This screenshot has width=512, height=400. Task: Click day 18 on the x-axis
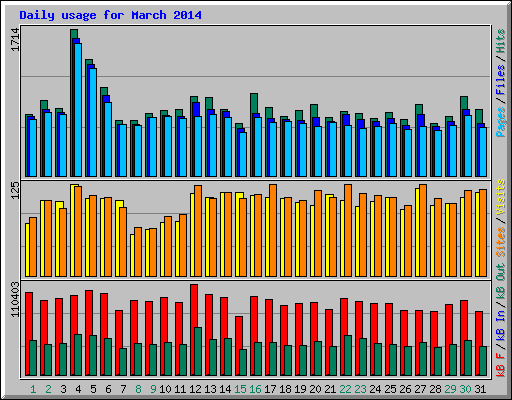[x=285, y=389]
